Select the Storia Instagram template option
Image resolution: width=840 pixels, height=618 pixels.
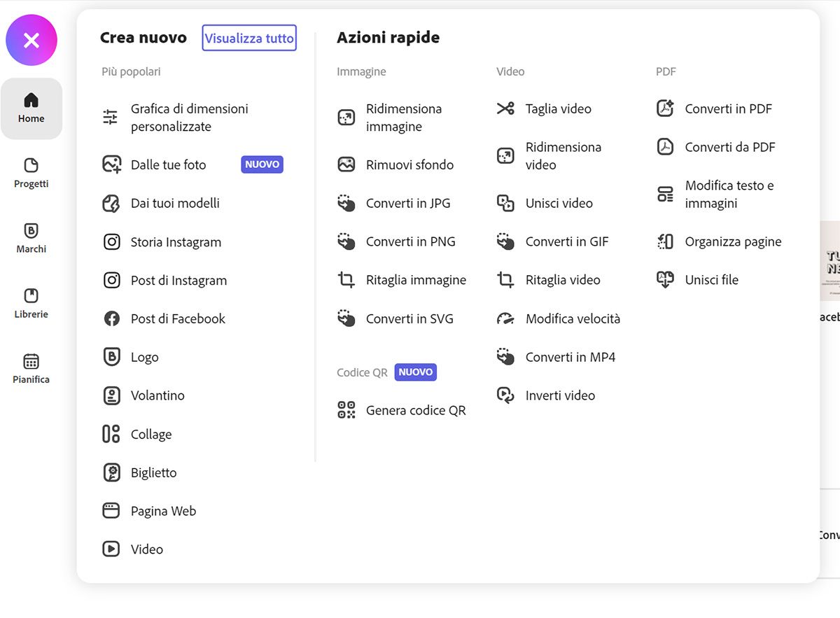point(176,241)
